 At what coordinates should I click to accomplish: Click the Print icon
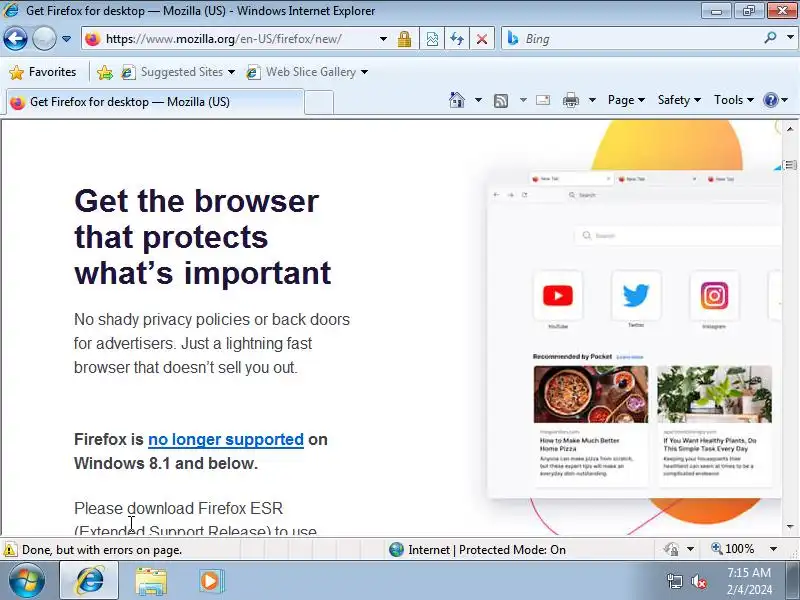tap(570, 100)
